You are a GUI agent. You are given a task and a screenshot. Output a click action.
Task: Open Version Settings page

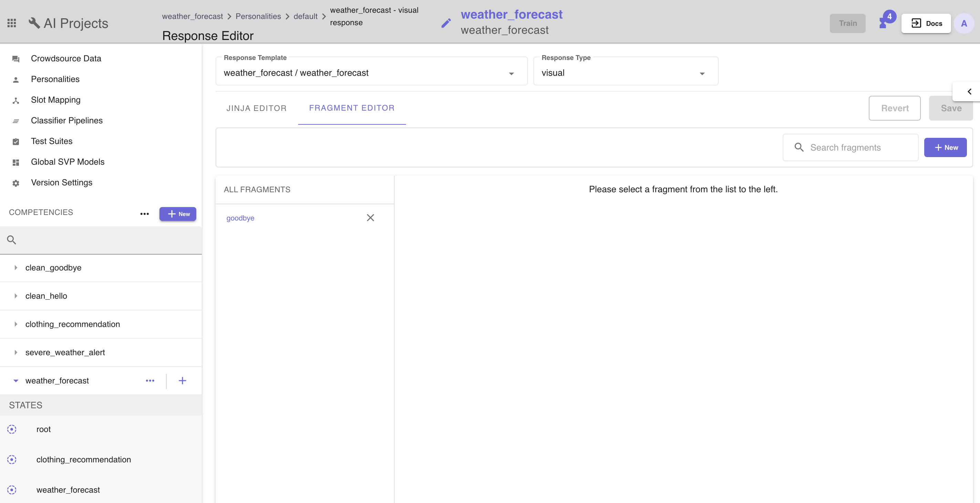[62, 182]
